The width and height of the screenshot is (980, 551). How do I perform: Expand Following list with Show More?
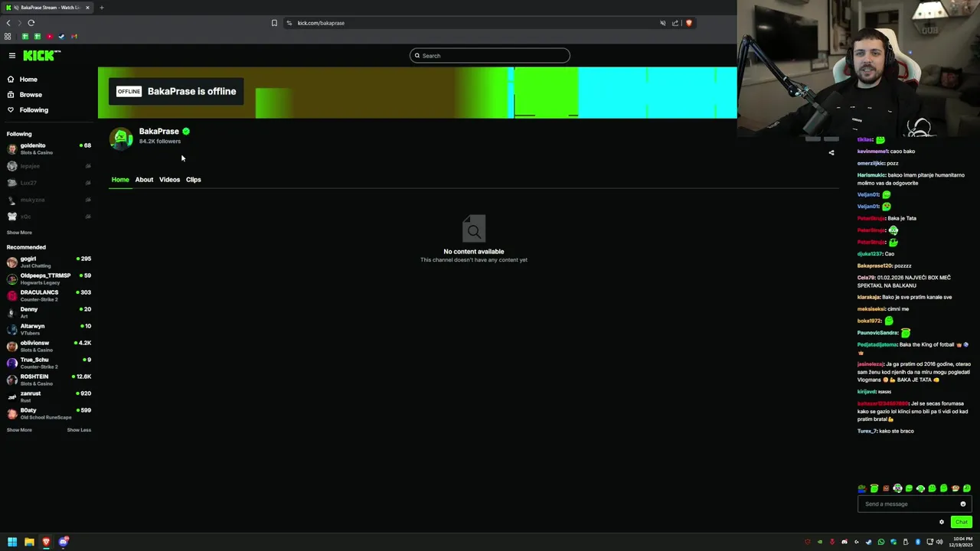click(x=19, y=233)
